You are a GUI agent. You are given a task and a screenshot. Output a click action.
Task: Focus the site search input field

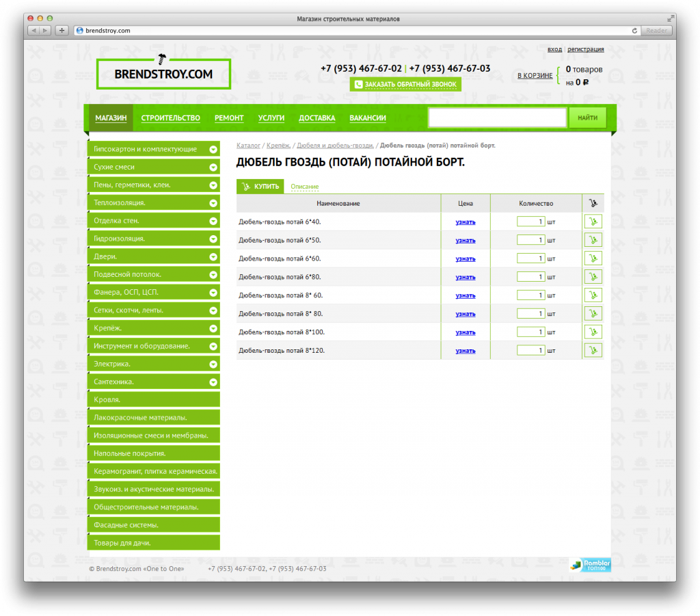(498, 118)
